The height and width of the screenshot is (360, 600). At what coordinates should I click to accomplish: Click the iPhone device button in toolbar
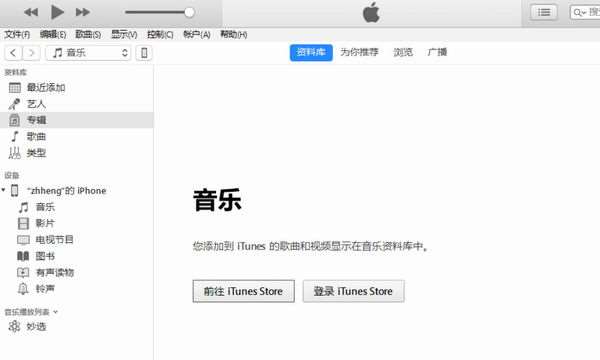click(144, 53)
